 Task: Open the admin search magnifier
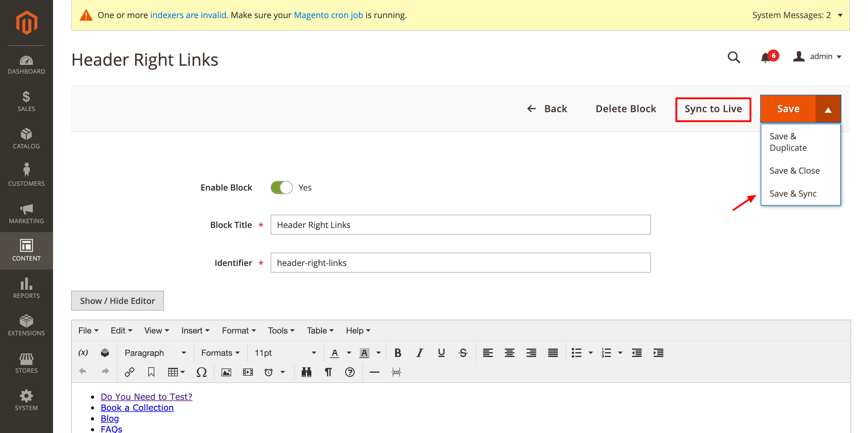coord(733,57)
